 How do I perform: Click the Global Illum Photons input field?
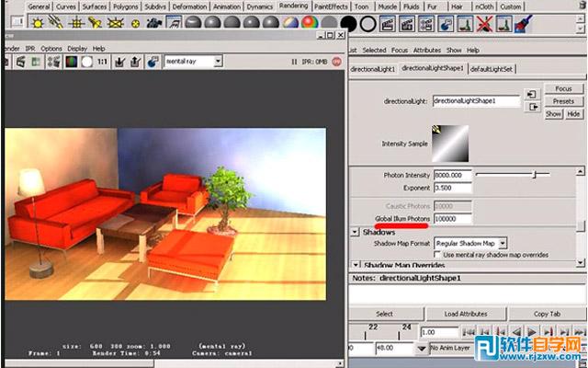452,218
